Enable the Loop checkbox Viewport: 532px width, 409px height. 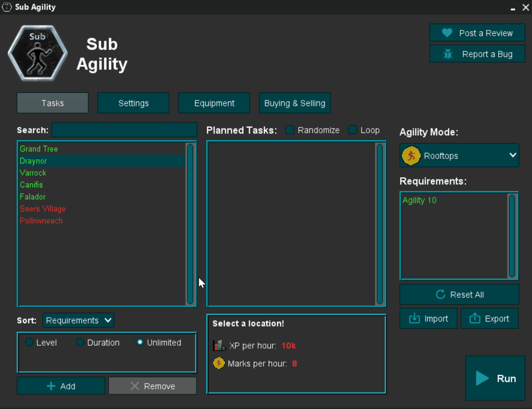[353, 130]
